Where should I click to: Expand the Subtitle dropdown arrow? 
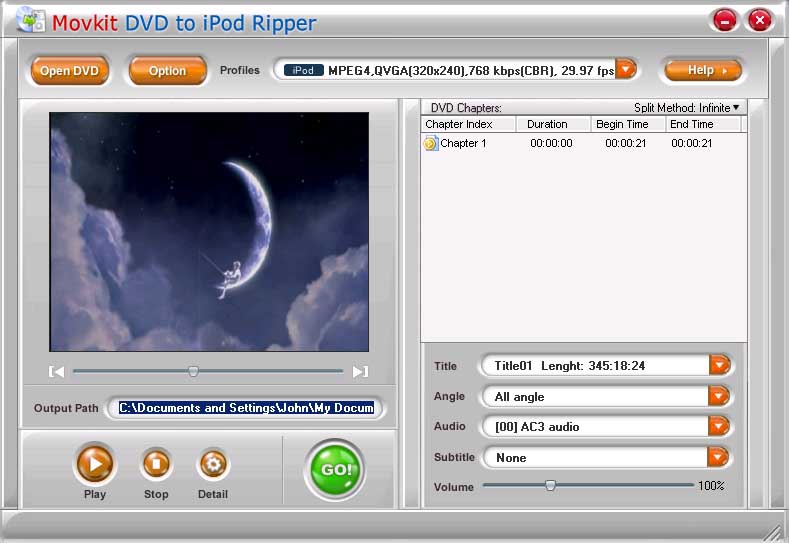tap(719, 457)
